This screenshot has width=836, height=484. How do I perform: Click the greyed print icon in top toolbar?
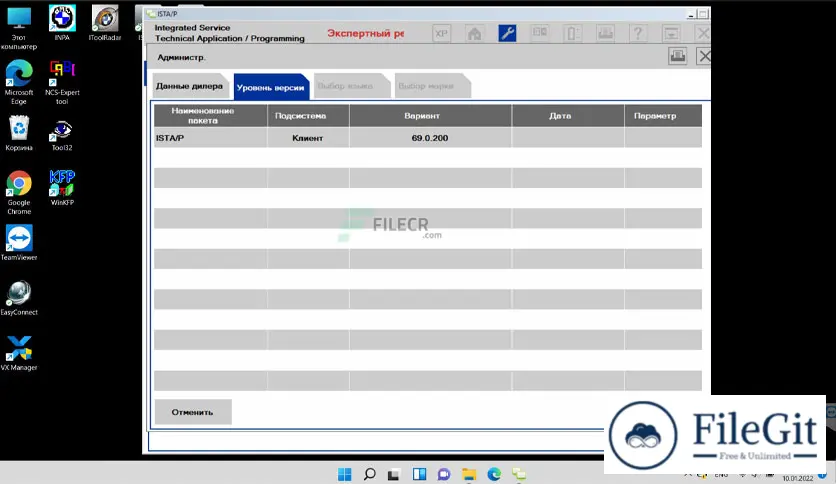point(605,34)
